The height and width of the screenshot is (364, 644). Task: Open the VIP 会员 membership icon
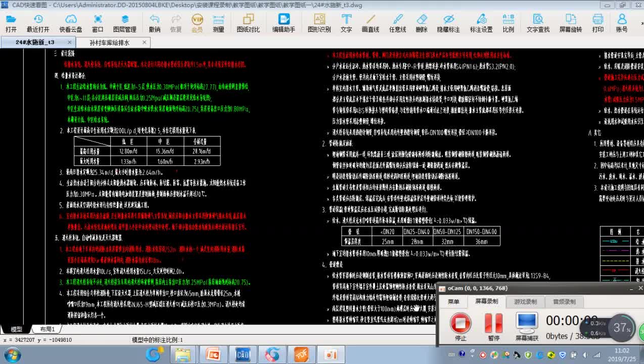click(x=197, y=23)
